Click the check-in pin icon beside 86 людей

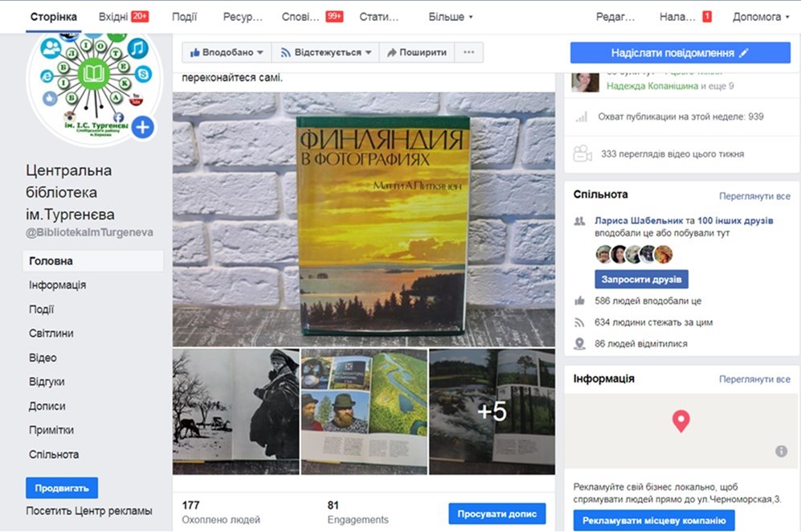(x=579, y=344)
